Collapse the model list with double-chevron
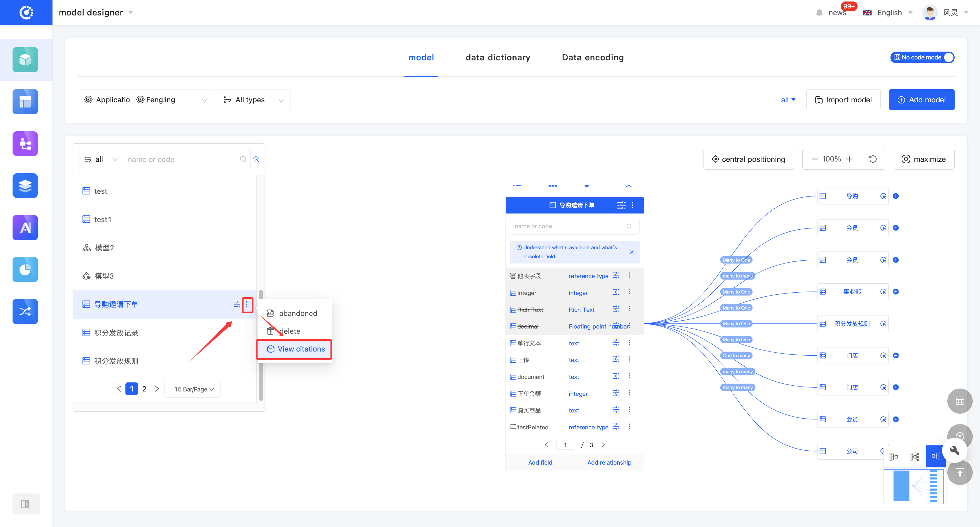Screen dimensions: 980x527 [256, 159]
